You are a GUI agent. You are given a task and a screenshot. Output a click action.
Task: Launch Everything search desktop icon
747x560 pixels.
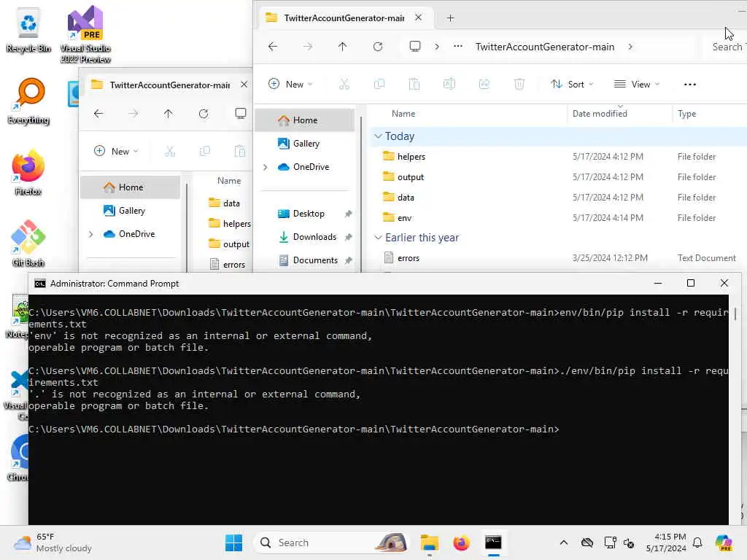[28, 101]
